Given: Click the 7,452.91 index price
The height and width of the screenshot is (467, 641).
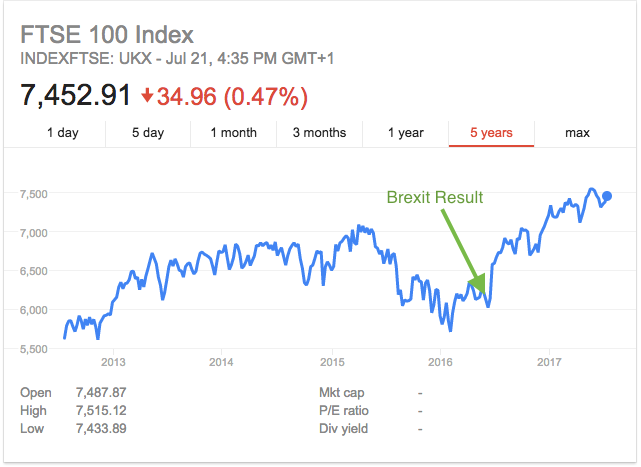Looking at the screenshot, I should tap(75, 96).
